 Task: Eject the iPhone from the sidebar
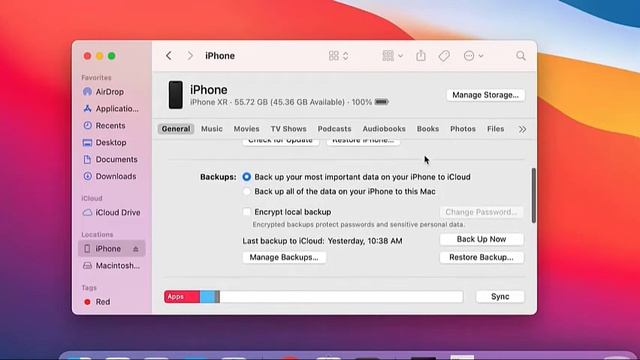point(136,249)
